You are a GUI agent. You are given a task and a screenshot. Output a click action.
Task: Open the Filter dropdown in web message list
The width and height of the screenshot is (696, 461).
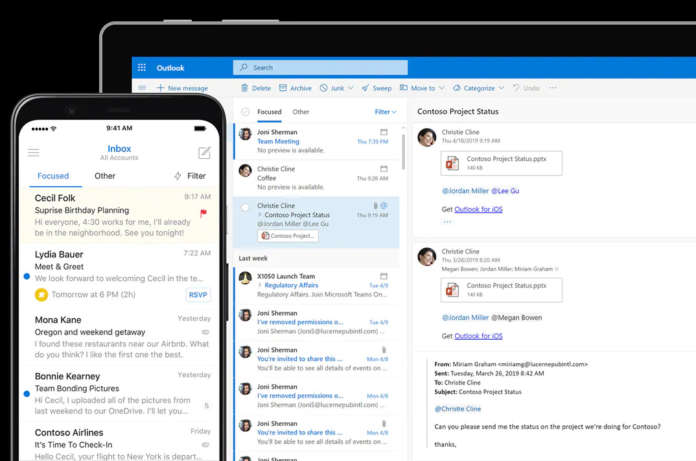tap(385, 112)
